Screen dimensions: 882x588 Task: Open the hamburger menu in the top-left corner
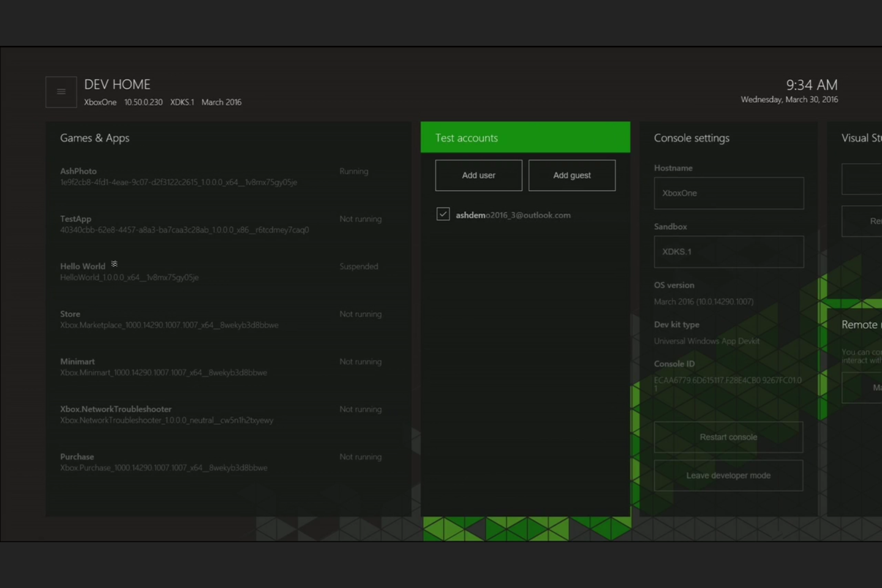61,91
